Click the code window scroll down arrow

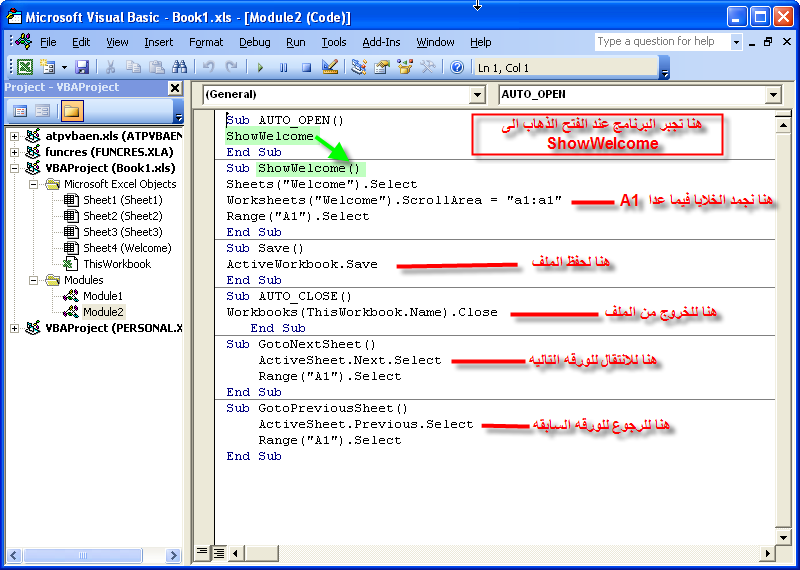(783, 536)
